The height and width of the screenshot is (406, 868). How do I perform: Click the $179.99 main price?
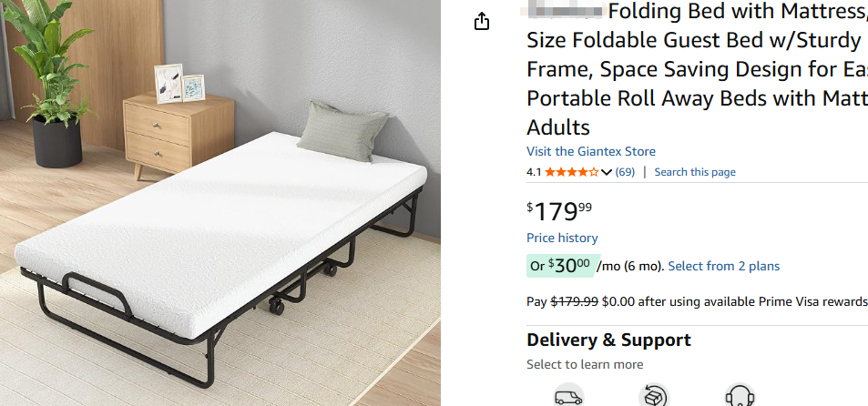click(x=559, y=211)
